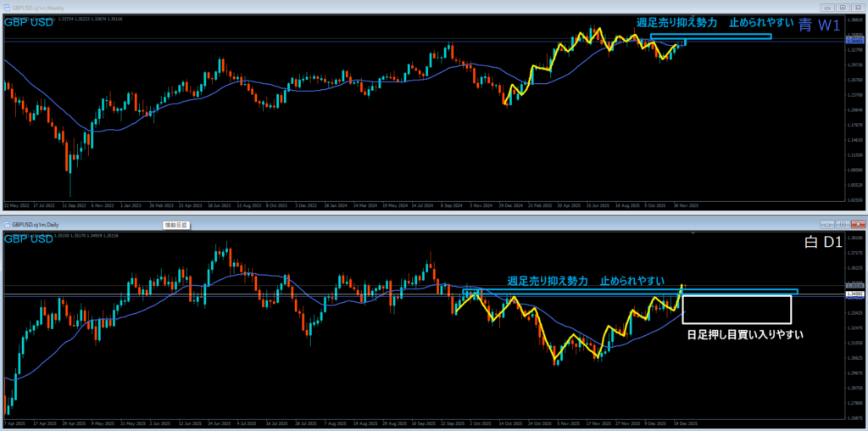The width and height of the screenshot is (868, 431).
Task: Click the 日足押し目買い入りやすい text label
Action: pyautogui.click(x=744, y=334)
